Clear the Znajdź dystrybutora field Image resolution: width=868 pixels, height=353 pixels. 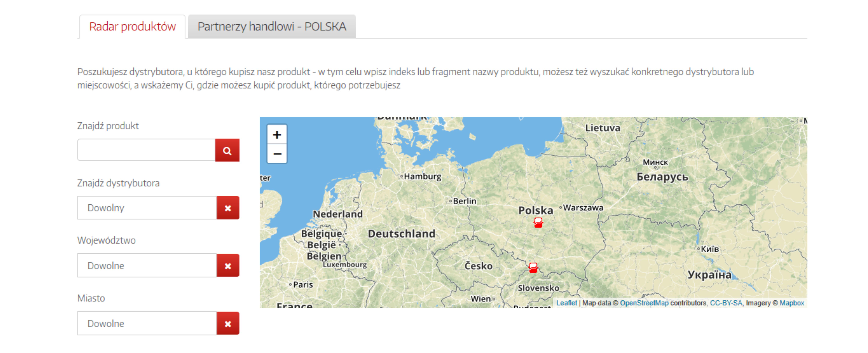click(x=228, y=208)
